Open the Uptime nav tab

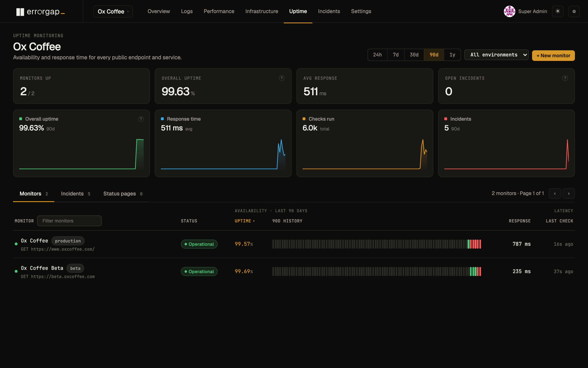(298, 11)
